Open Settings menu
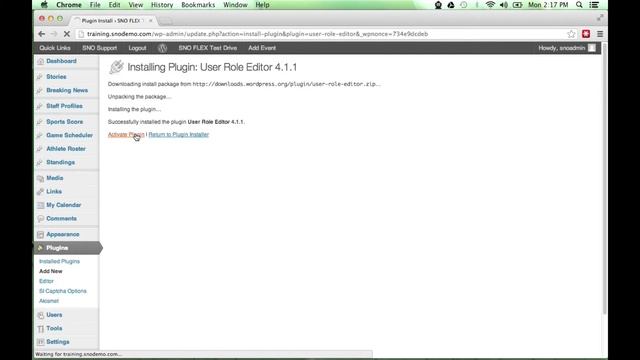 coord(58,342)
